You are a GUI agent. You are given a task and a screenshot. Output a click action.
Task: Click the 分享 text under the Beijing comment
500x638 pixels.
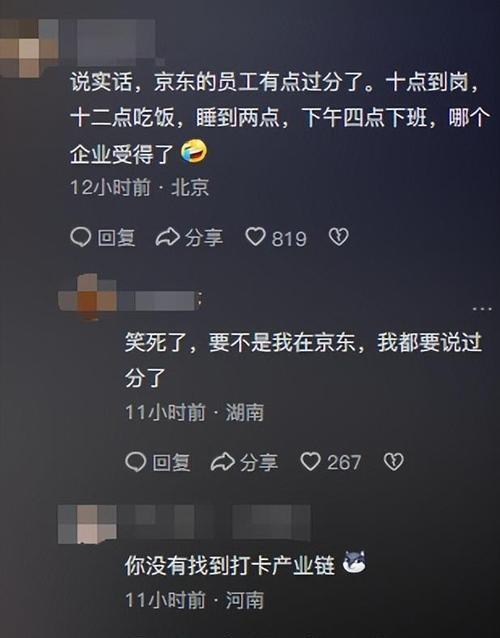click(x=204, y=238)
